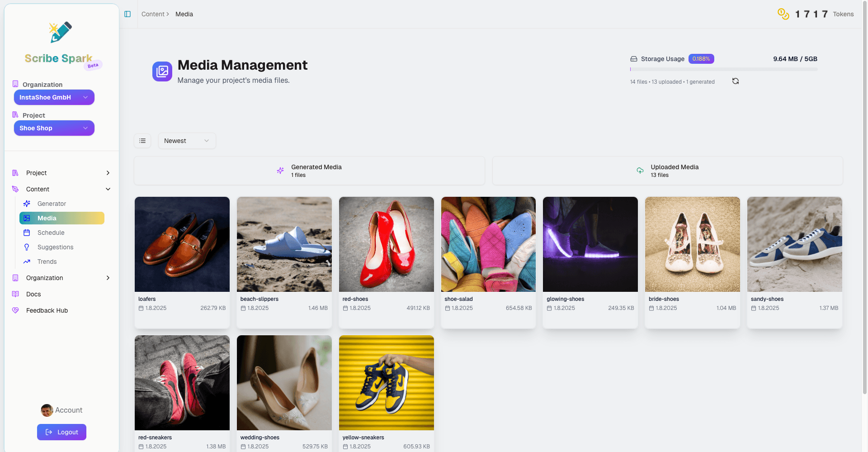
Task: Collapse the sidebar using the panel icon
Action: [x=127, y=14]
